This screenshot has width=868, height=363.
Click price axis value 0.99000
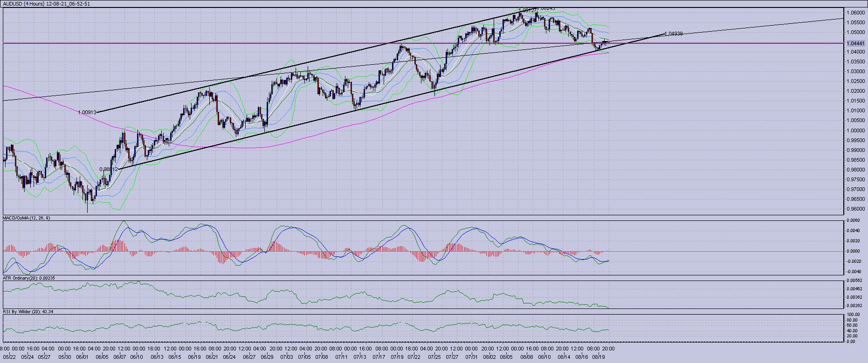pyautogui.click(x=856, y=150)
